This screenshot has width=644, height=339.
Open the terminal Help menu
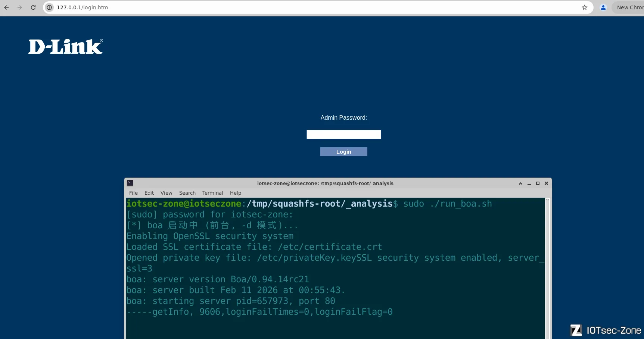[x=236, y=193]
